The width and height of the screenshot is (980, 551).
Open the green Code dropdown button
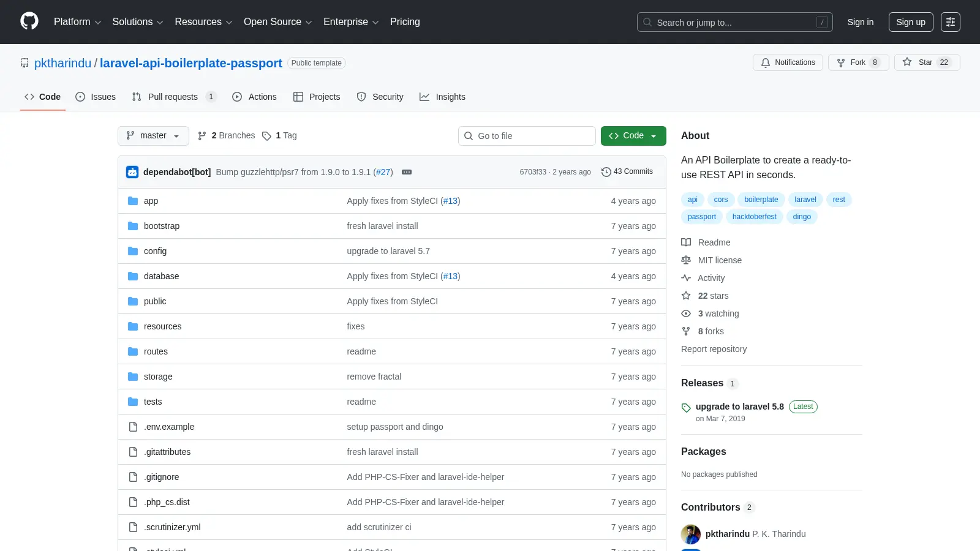click(x=633, y=136)
